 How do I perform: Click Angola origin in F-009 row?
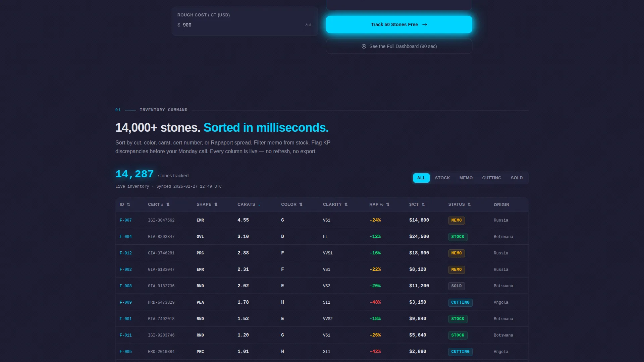pyautogui.click(x=501, y=302)
